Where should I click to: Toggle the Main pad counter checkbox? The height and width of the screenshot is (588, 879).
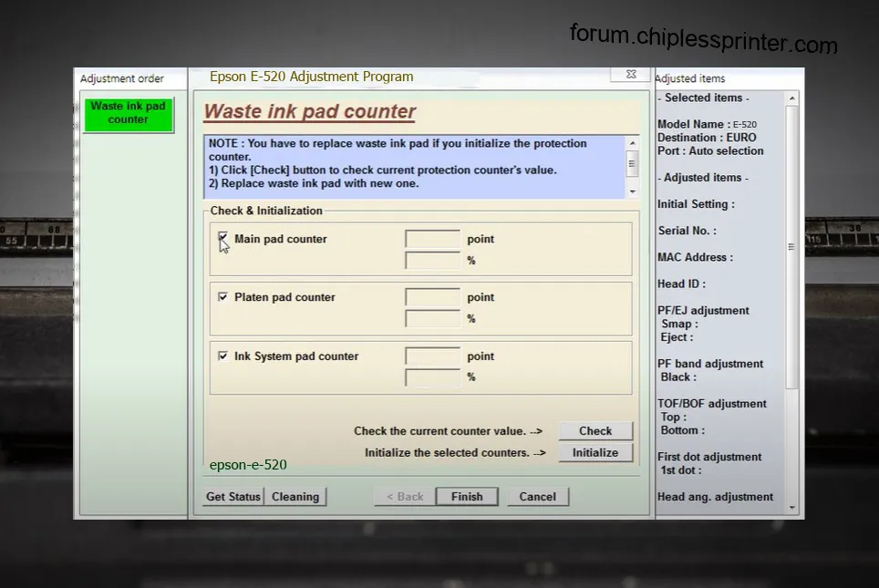pyautogui.click(x=223, y=238)
